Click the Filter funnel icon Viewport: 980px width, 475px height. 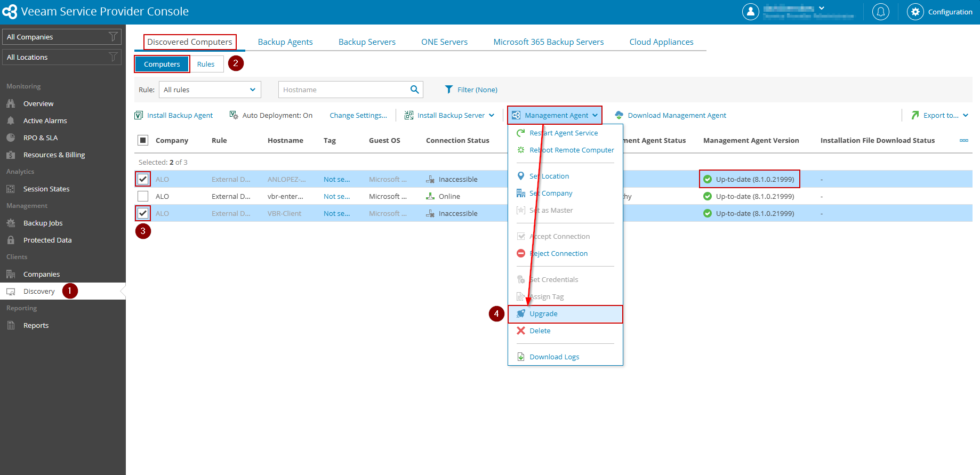[449, 90]
